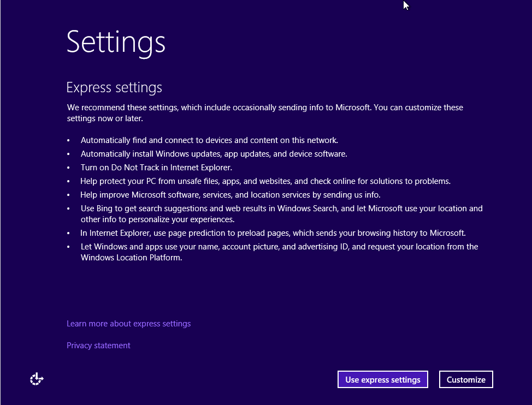Click 'Help improve Microsoft software' list item

[x=230, y=195]
